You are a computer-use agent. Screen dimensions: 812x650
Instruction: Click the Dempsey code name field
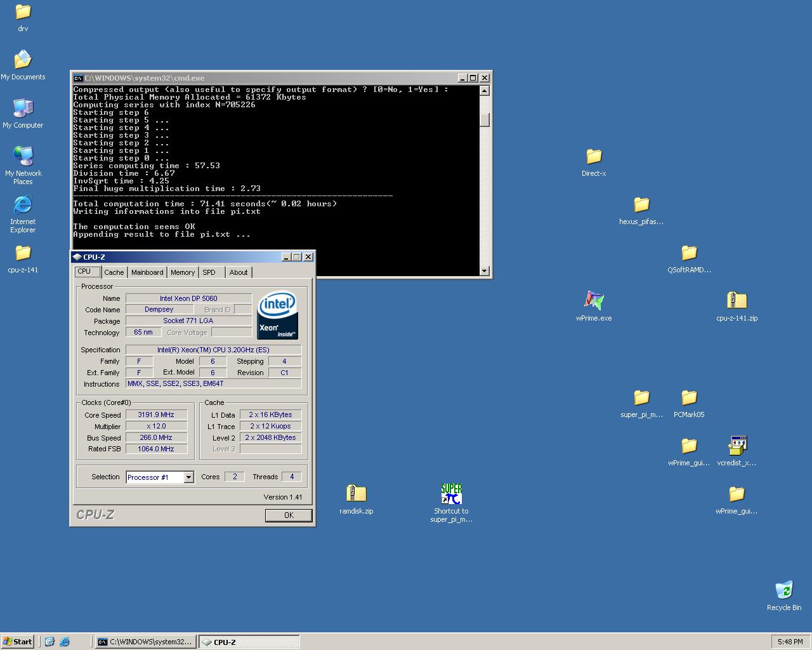click(x=159, y=309)
